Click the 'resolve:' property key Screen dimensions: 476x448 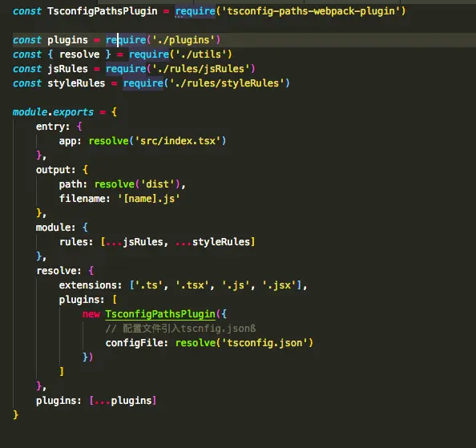point(58,271)
